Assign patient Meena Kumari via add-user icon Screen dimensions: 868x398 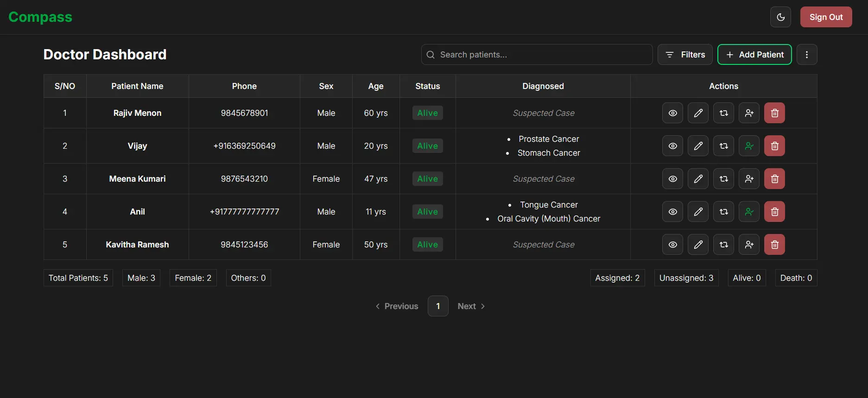coord(749,179)
